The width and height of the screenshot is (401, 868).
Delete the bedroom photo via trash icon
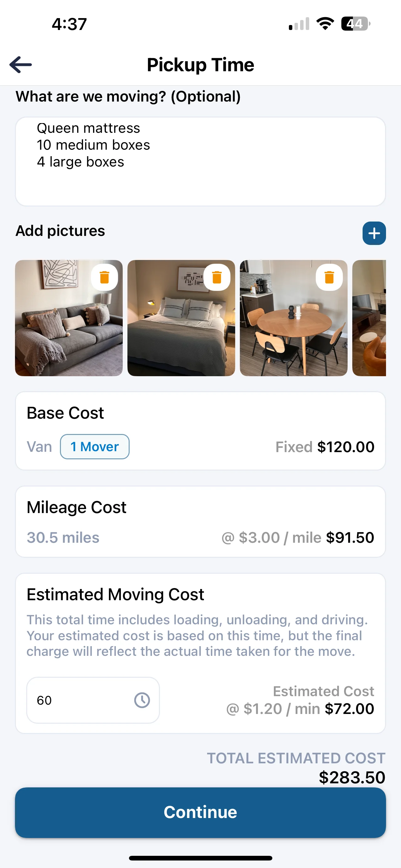[217, 277]
